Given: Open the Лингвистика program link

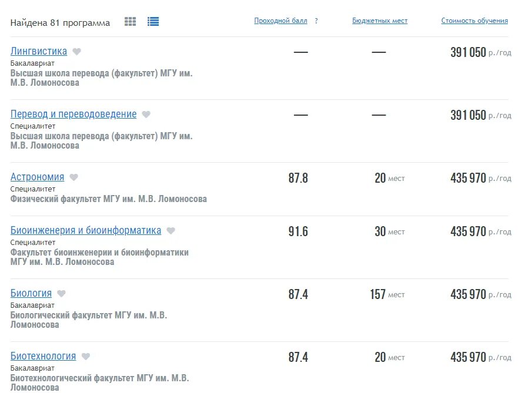Looking at the screenshot, I should tap(39, 51).
